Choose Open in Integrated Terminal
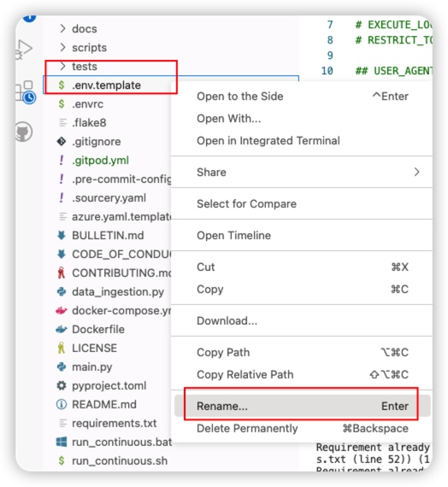This screenshot has height=487, width=448. pos(302,141)
